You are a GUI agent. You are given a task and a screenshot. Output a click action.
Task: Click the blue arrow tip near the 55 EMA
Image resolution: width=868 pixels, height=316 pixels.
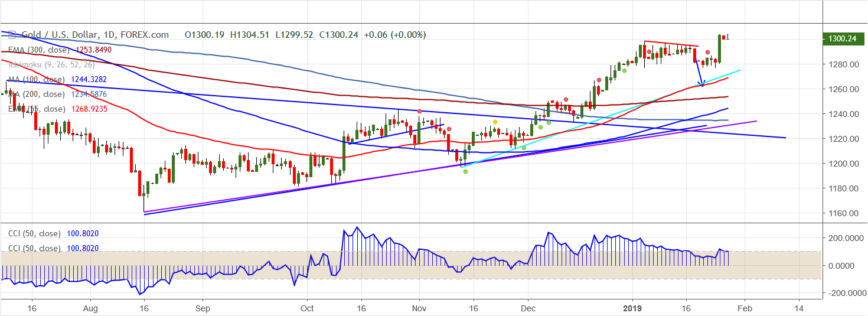tap(701, 84)
